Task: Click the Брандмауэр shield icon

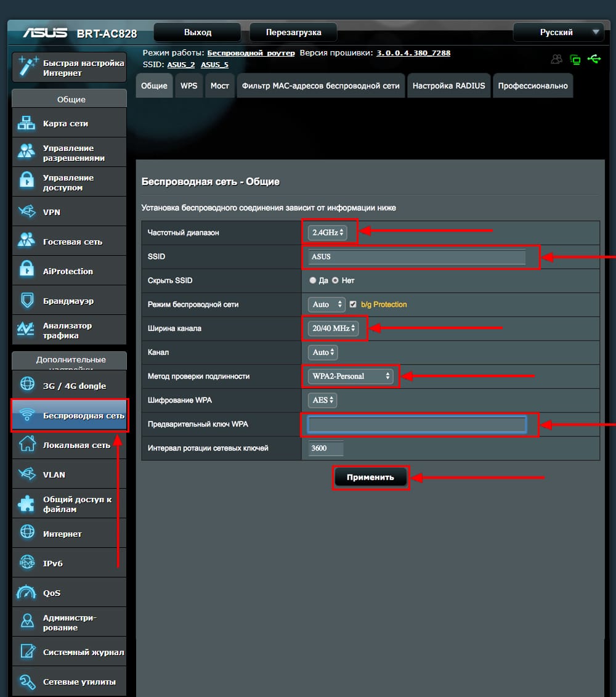Action: point(27,301)
